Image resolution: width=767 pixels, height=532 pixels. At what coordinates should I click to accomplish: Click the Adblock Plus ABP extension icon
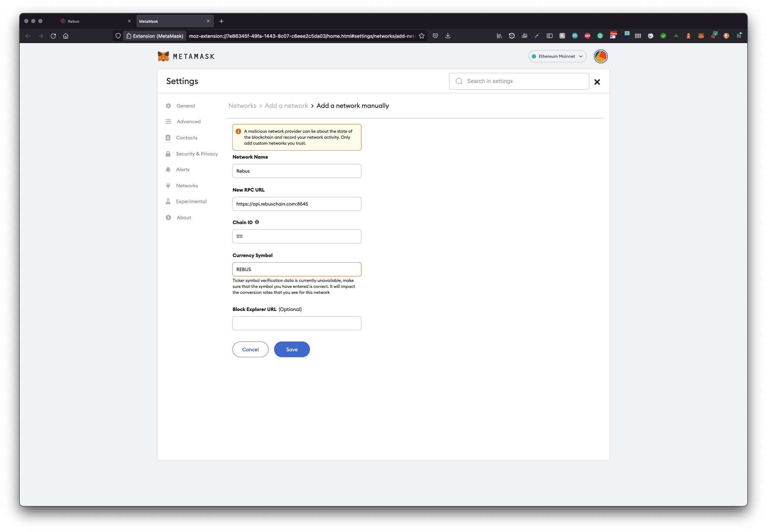point(588,36)
